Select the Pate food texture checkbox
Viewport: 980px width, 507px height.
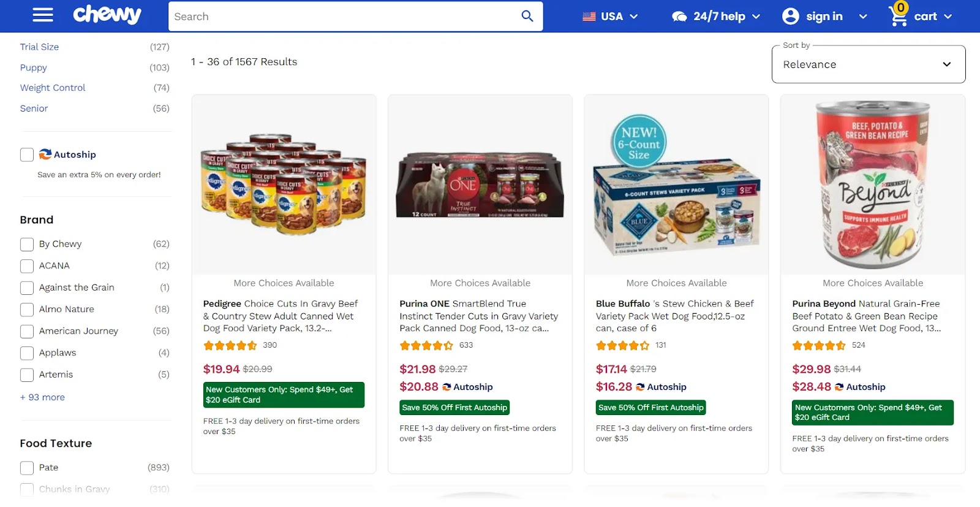[x=26, y=467]
